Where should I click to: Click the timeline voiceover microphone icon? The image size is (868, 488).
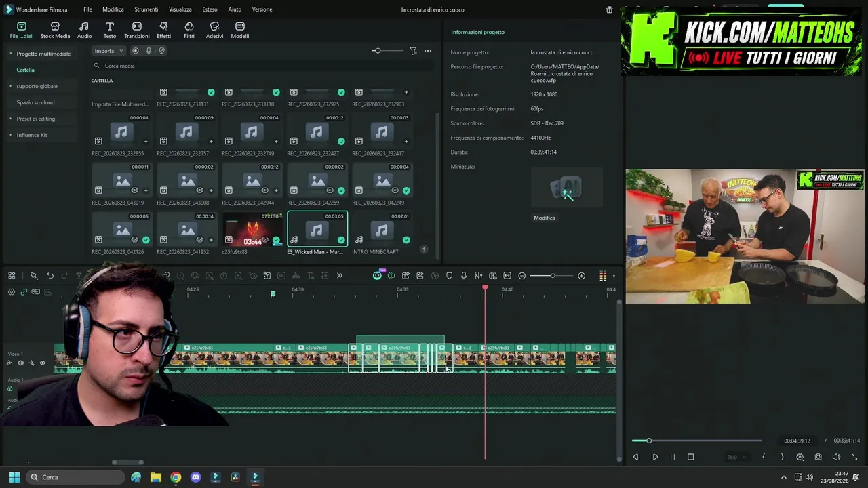coord(464,276)
